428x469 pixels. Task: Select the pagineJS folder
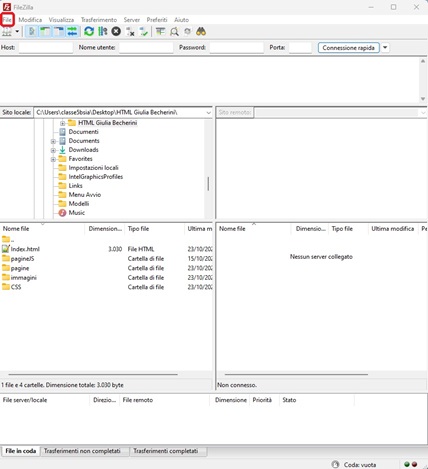(18, 259)
